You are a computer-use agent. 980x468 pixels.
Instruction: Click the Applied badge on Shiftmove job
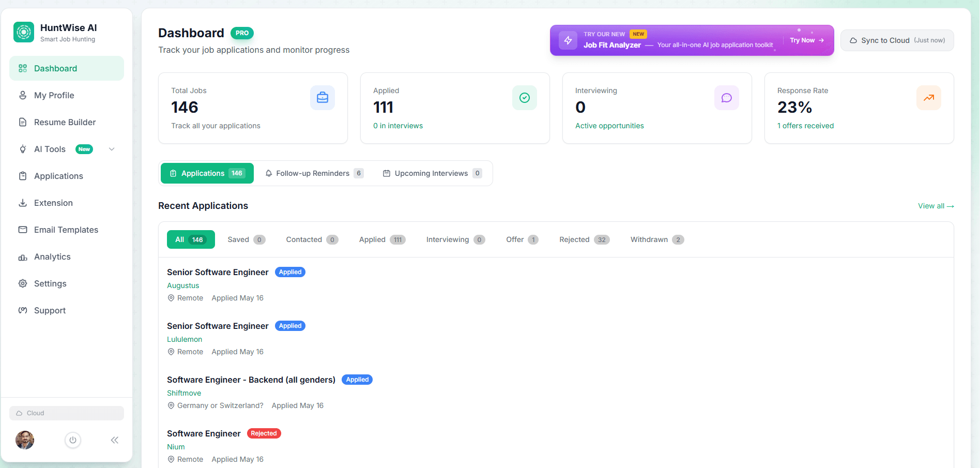pos(357,380)
